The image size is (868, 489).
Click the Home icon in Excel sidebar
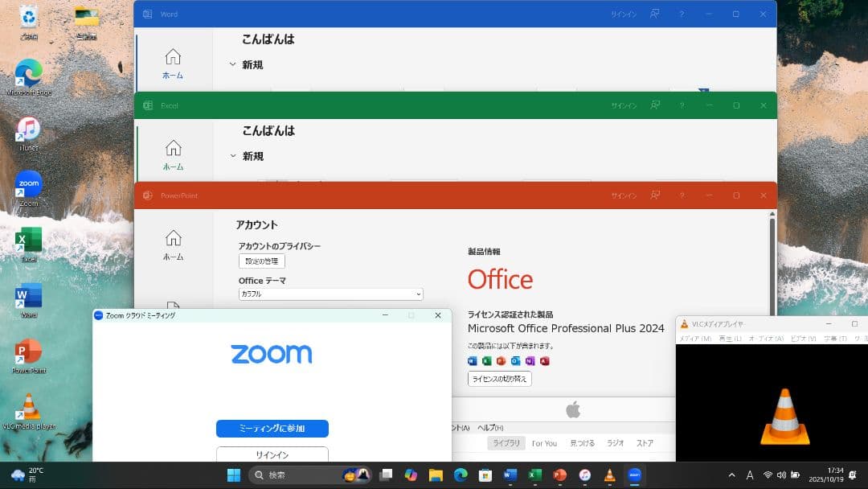pyautogui.click(x=173, y=154)
